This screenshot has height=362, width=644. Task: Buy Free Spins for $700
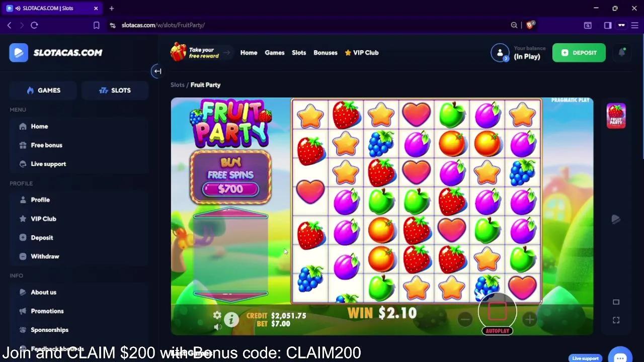pyautogui.click(x=230, y=177)
